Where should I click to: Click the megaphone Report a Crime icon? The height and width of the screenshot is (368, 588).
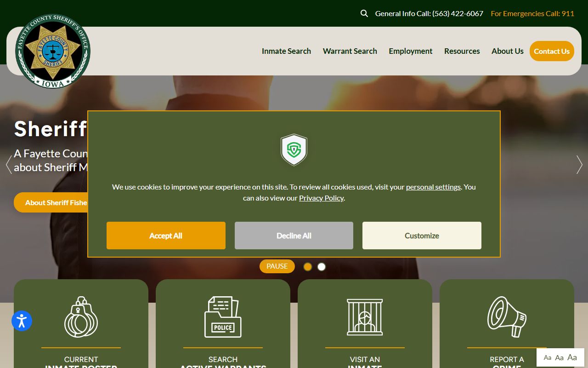coord(507,317)
